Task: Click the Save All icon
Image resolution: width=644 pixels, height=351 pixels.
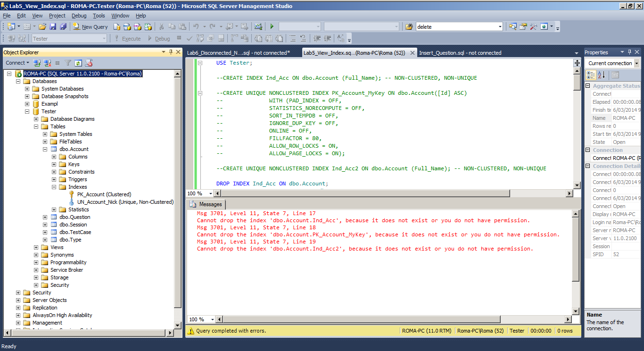Action: 63,27
